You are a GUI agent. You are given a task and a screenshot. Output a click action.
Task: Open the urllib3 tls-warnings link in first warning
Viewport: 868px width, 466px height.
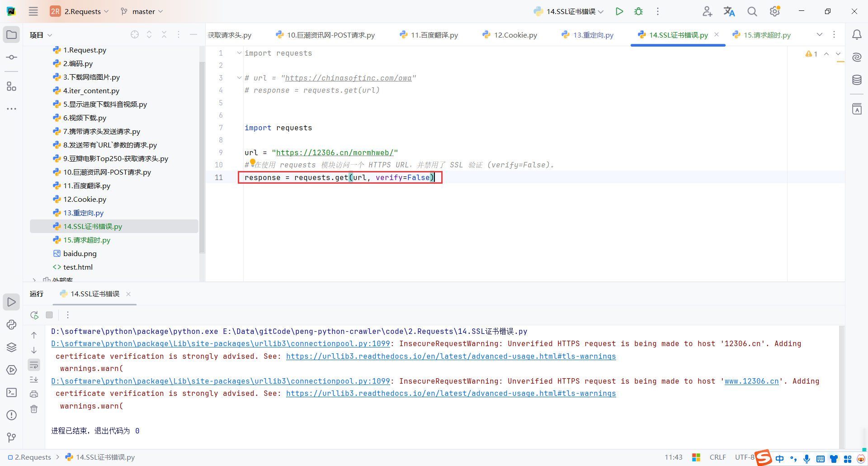point(451,357)
